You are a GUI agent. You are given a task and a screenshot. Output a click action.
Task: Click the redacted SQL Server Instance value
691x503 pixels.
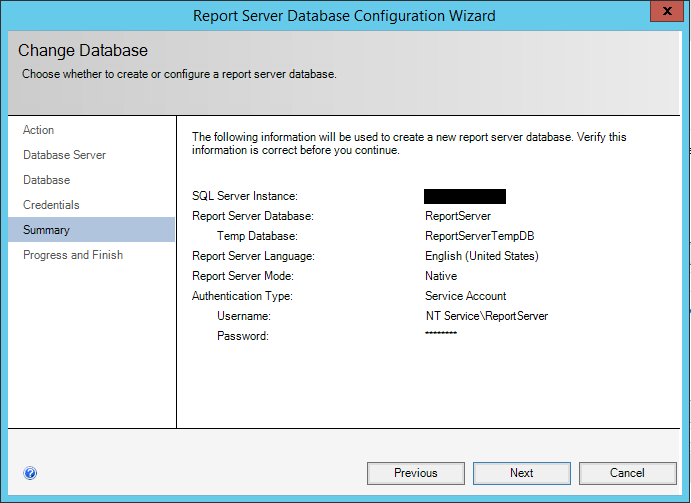click(x=465, y=196)
